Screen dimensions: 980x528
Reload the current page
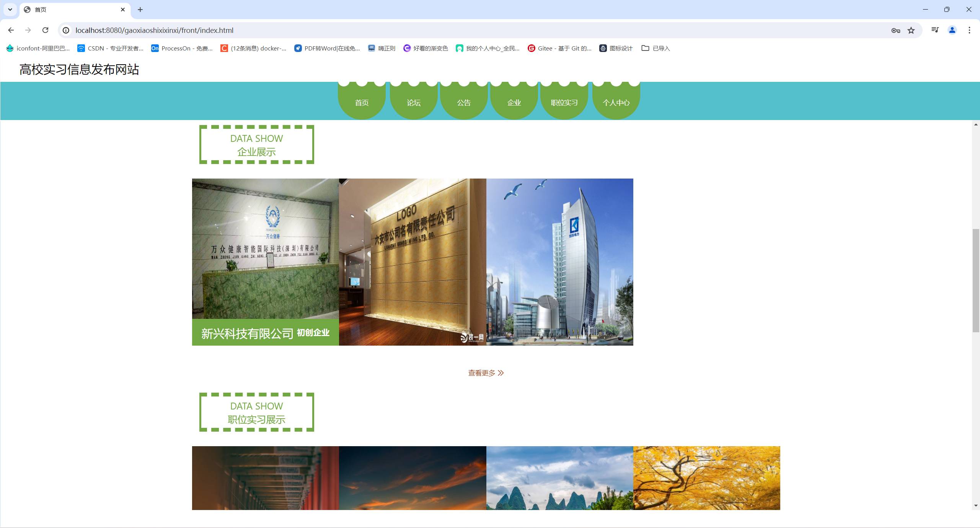pyautogui.click(x=45, y=30)
